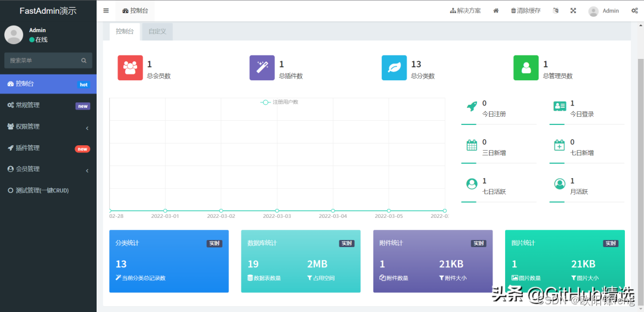This screenshot has width=644, height=312.
Task: Click the filter icon beside 占用空间
Action: click(309, 278)
